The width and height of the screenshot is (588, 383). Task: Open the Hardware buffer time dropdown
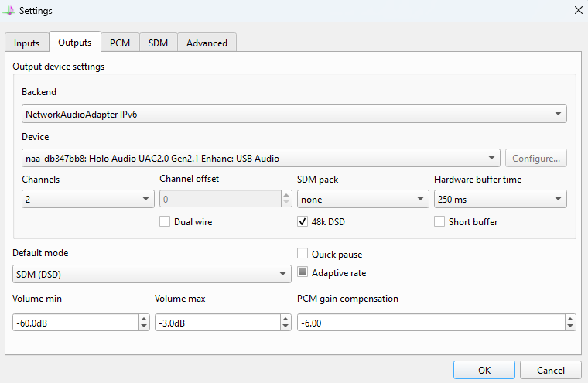click(501, 199)
